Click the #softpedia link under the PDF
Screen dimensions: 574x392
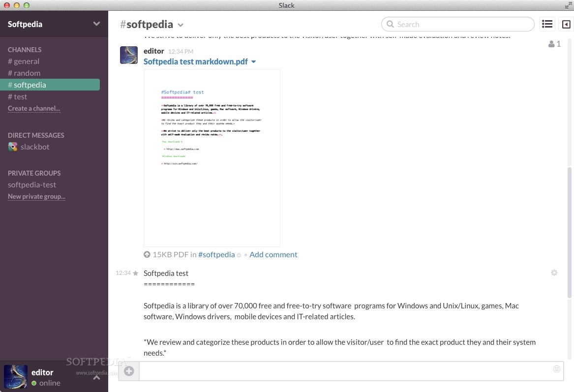pyautogui.click(x=216, y=254)
